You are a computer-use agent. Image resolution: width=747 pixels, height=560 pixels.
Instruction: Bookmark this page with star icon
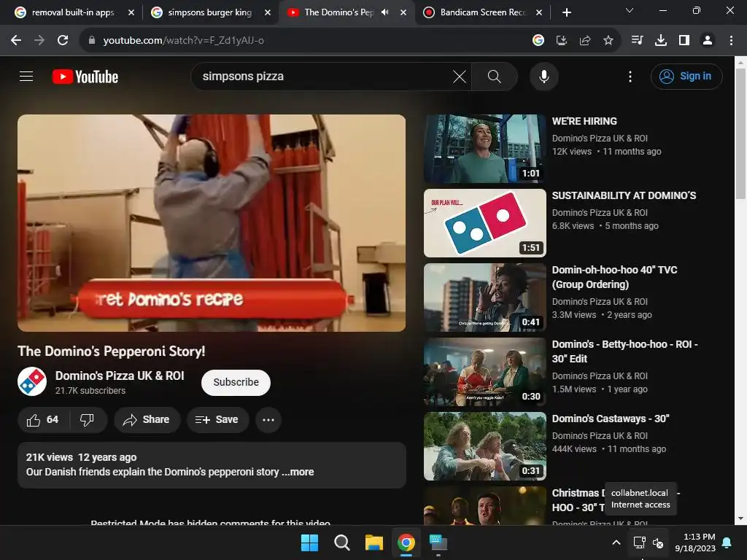(608, 41)
